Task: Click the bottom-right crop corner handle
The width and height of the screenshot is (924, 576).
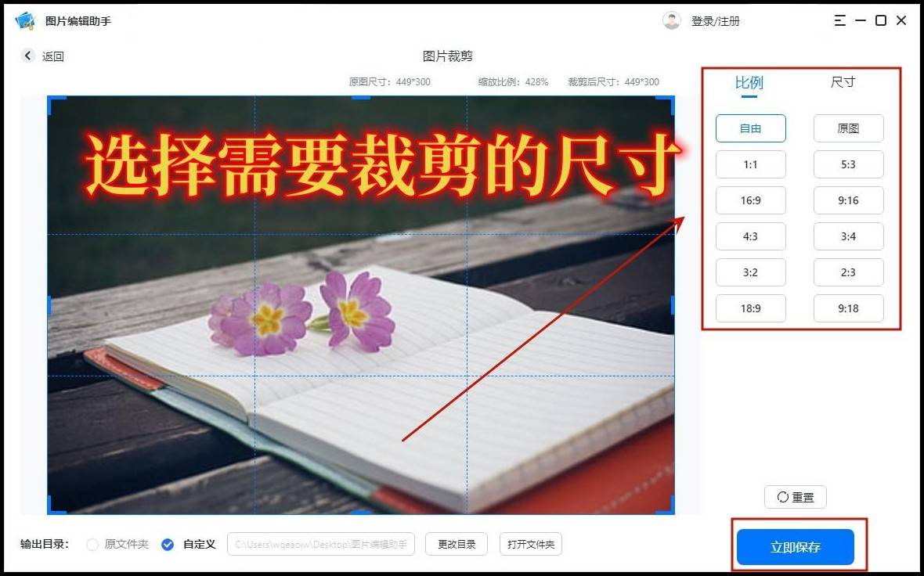Action: 667,506
